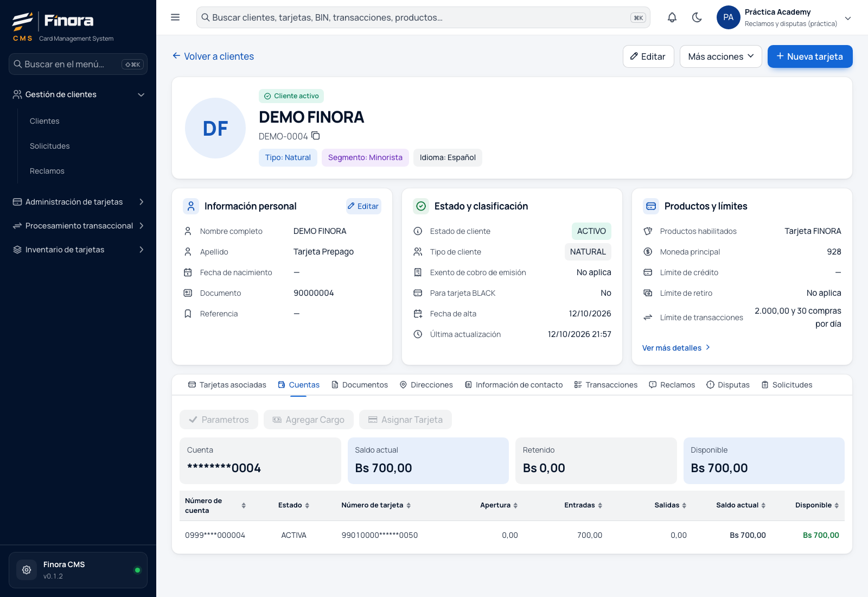Collapse the Gestión de clientes menu

pyautogui.click(x=78, y=94)
